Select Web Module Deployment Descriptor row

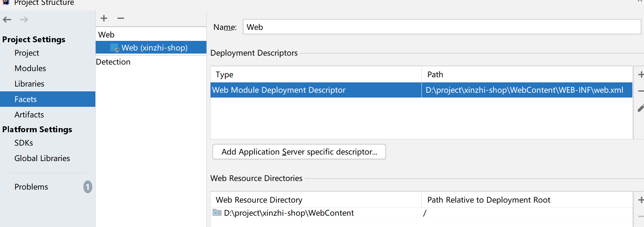click(421, 90)
